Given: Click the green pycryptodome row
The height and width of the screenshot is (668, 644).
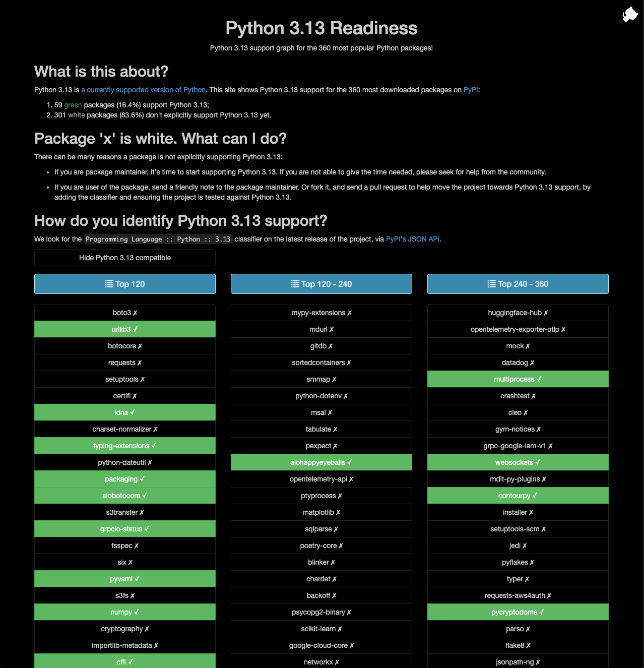Looking at the screenshot, I should pyautogui.click(x=518, y=612).
